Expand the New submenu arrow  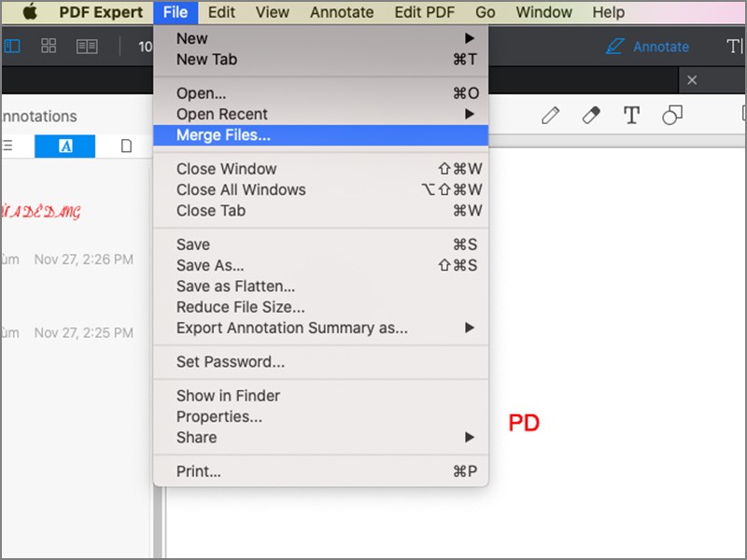click(470, 38)
